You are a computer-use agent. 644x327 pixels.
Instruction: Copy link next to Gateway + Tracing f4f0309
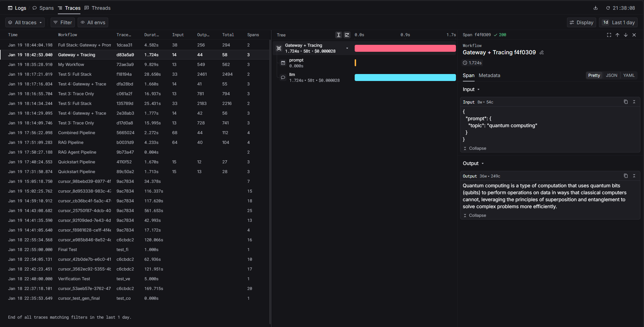(542, 53)
